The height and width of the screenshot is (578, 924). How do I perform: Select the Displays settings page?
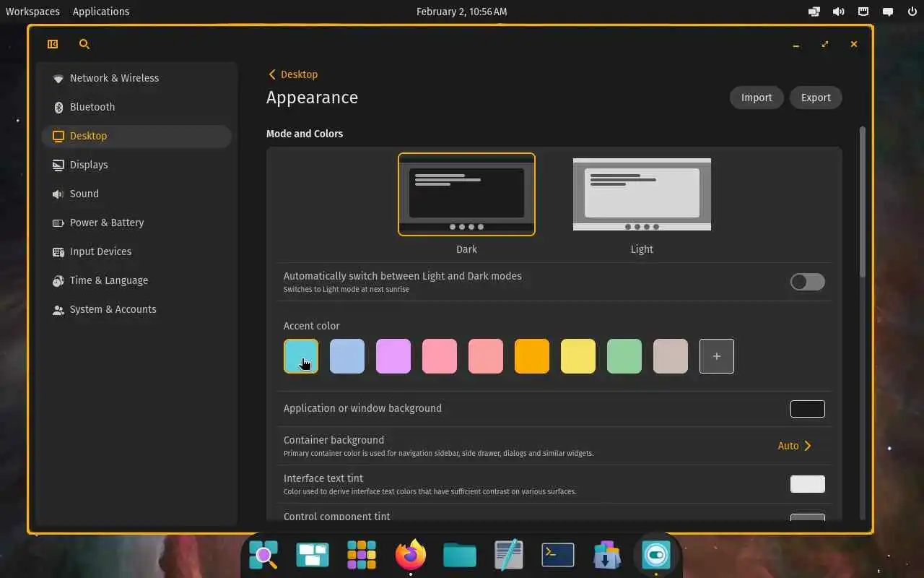click(x=136, y=165)
